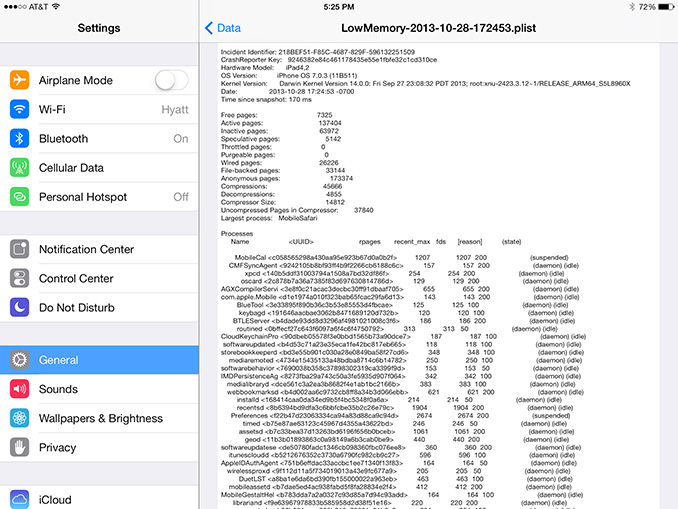Tap the Bluetooth status value On
The image size is (678, 509).
[181, 138]
